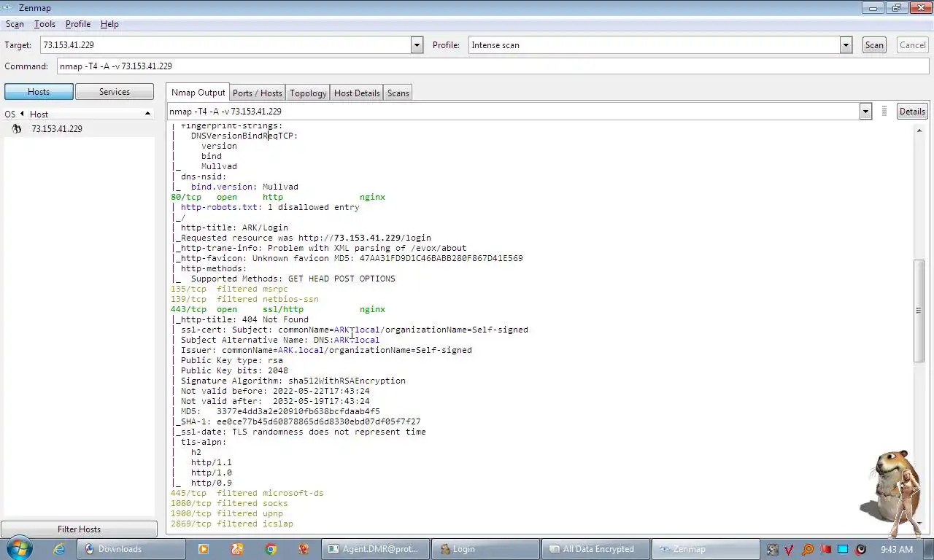Screen dimensions: 934x560
Task: Open the Tools menu
Action: (45, 24)
